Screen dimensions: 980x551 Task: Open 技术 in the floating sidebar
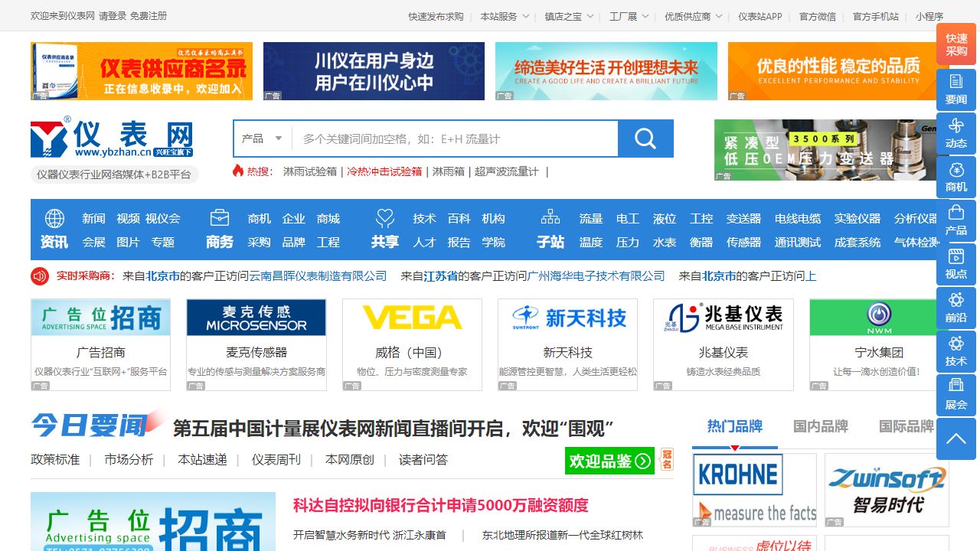click(956, 351)
